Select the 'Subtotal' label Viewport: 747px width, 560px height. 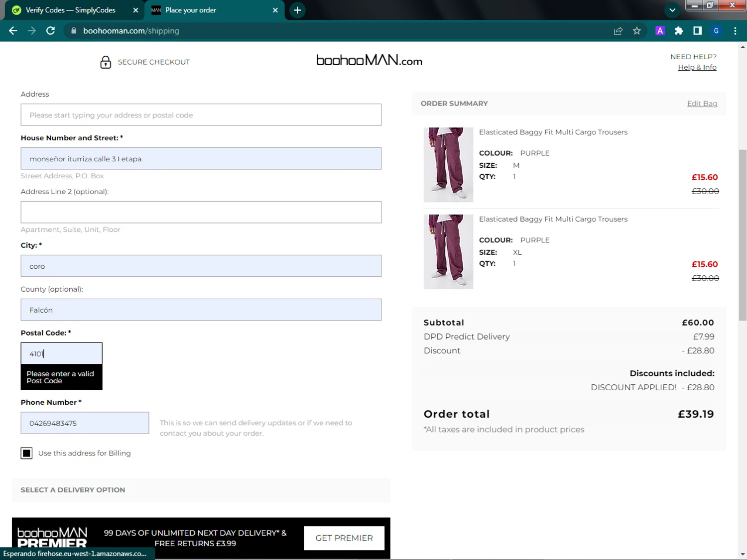444,323
